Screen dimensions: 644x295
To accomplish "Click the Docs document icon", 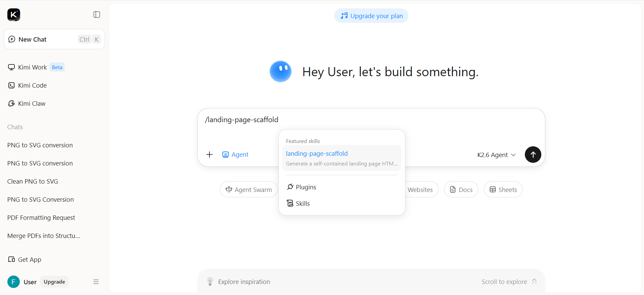I will [453, 189].
